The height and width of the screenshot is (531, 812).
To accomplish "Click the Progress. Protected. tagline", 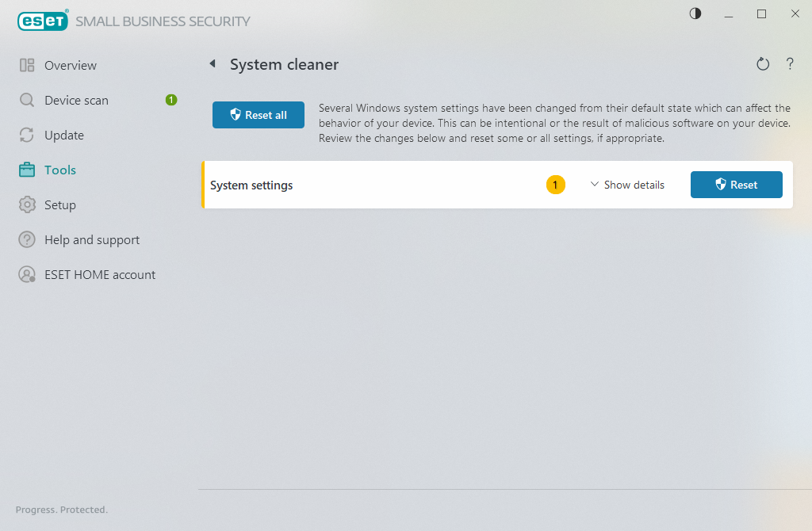I will [x=62, y=510].
